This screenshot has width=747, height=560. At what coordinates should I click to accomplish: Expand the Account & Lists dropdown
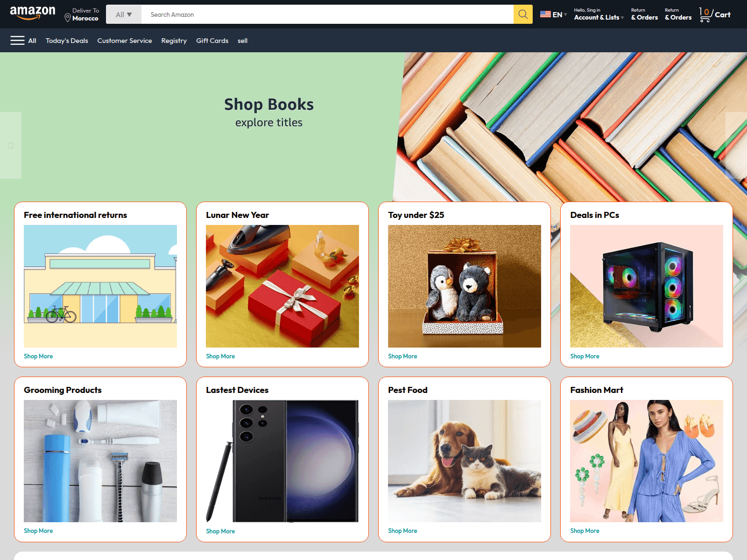tap(599, 14)
